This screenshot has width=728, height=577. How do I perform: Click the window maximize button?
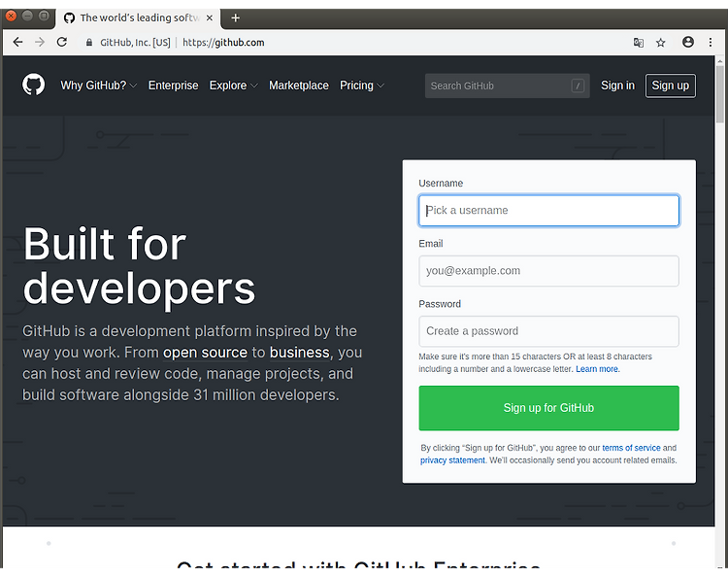click(44, 16)
